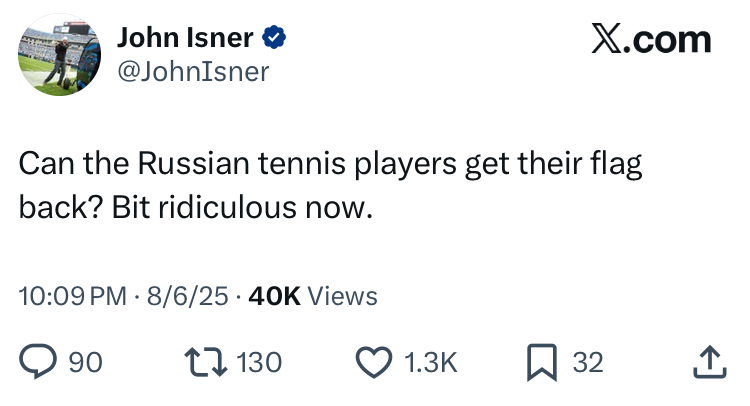Click the blue verified badge
The height and width of the screenshot is (406, 750).
274,39
